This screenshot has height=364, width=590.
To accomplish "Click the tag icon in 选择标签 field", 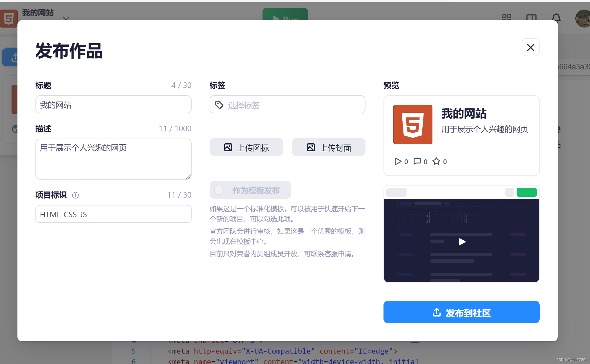I will tap(219, 105).
